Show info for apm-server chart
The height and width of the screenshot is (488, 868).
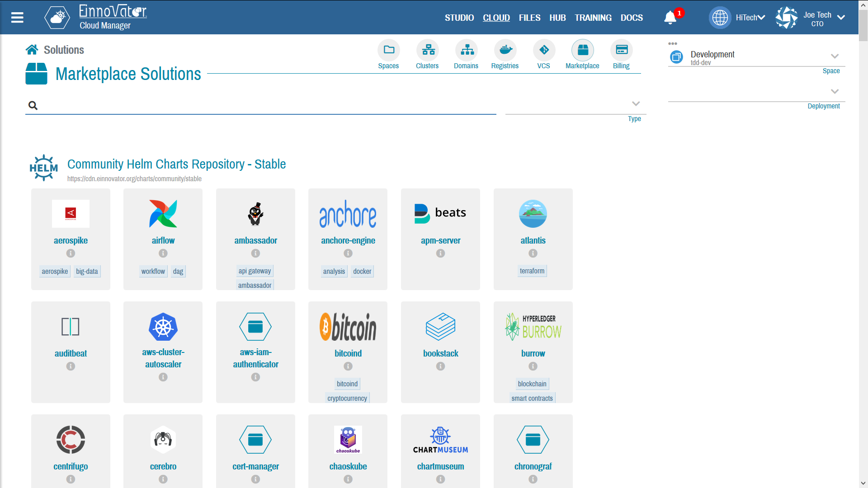click(441, 253)
